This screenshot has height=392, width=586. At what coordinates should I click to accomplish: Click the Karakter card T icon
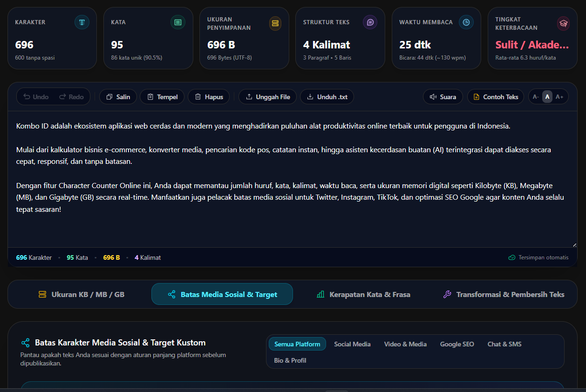82,22
